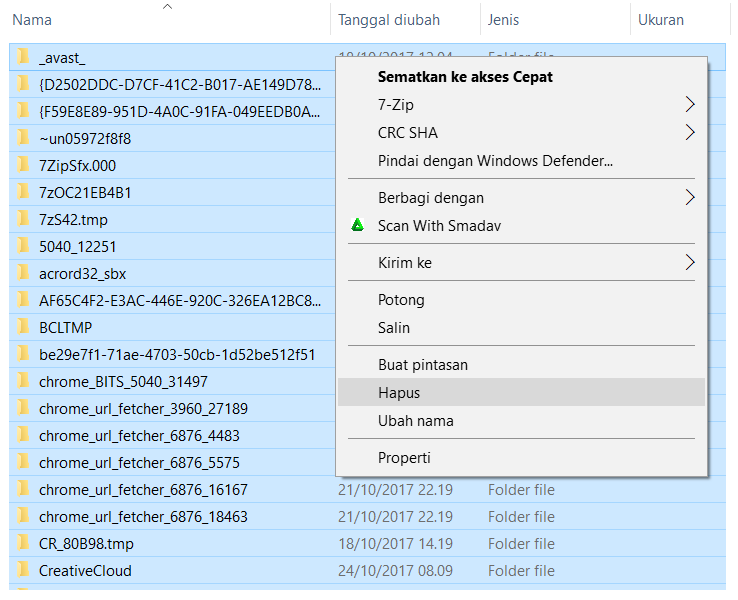Click the _avast_ folder icon
This screenshot has height=600, width=738.
[x=24, y=58]
